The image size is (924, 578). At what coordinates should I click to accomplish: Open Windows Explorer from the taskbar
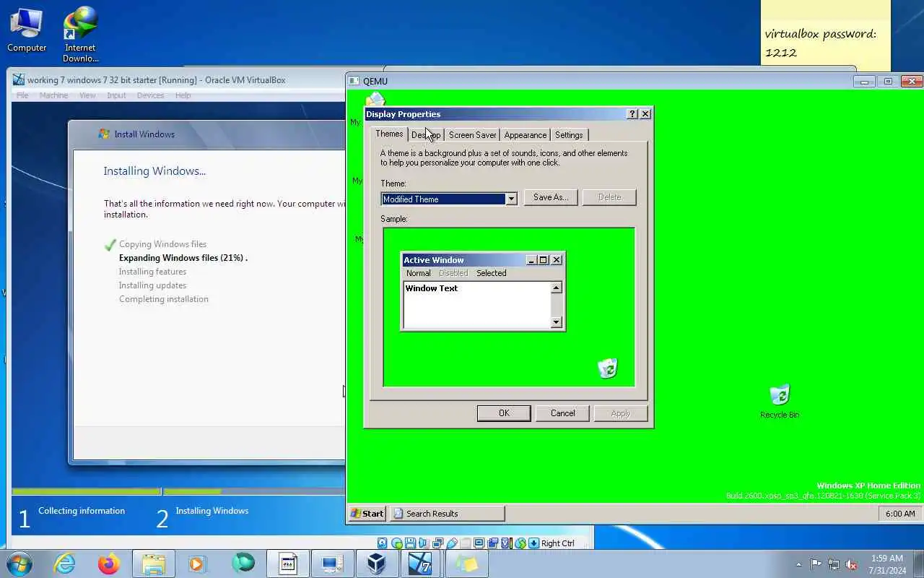coord(154,564)
